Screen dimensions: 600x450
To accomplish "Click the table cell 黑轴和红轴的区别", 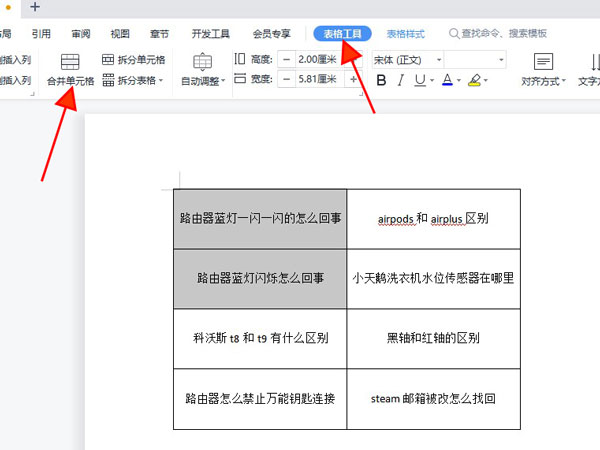I will [x=433, y=338].
